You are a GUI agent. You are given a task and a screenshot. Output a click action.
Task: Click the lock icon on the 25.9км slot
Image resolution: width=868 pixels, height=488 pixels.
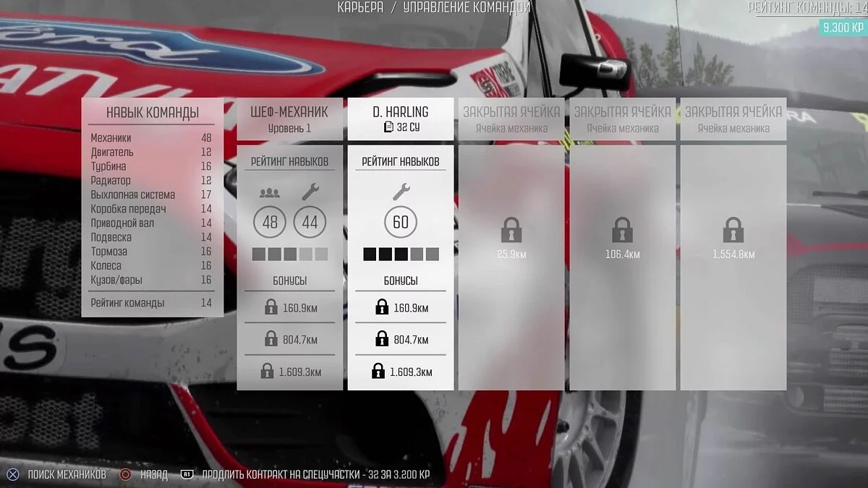click(513, 231)
